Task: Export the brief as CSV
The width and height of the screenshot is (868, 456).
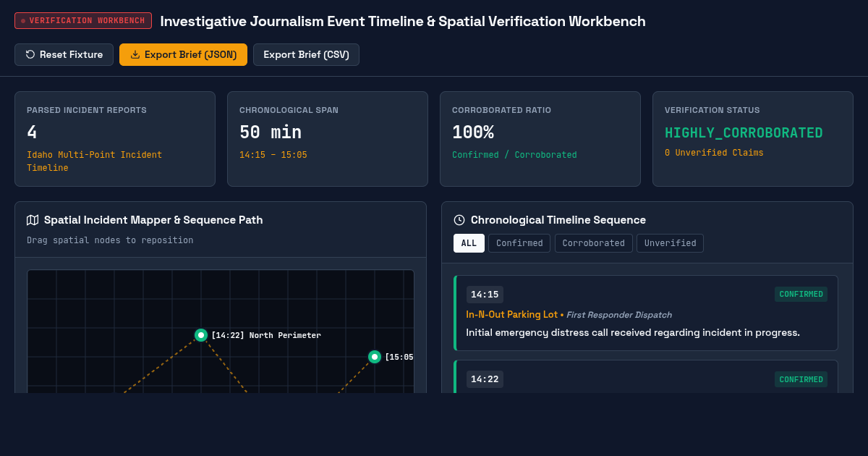Action: click(306, 54)
